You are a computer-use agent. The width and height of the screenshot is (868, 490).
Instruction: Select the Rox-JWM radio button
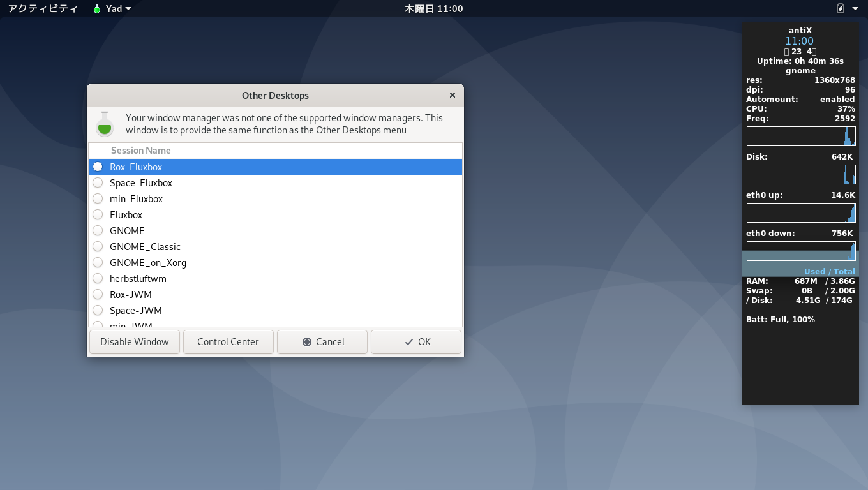tap(98, 294)
